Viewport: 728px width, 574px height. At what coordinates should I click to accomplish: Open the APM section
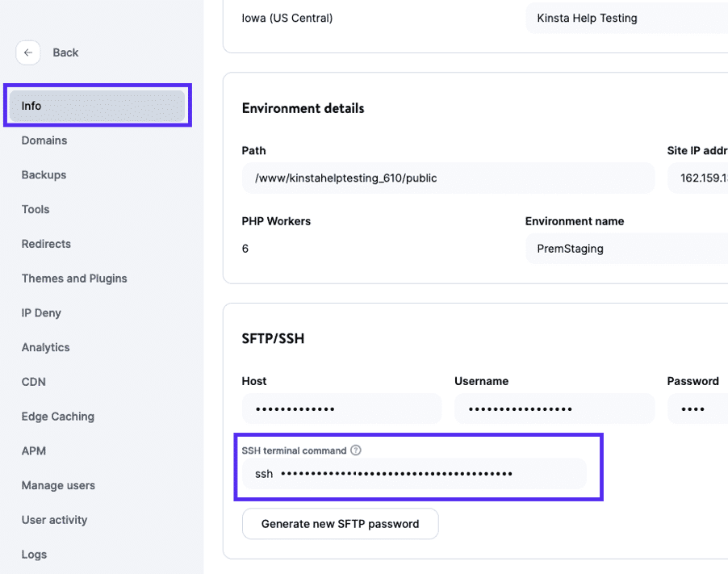(x=33, y=450)
